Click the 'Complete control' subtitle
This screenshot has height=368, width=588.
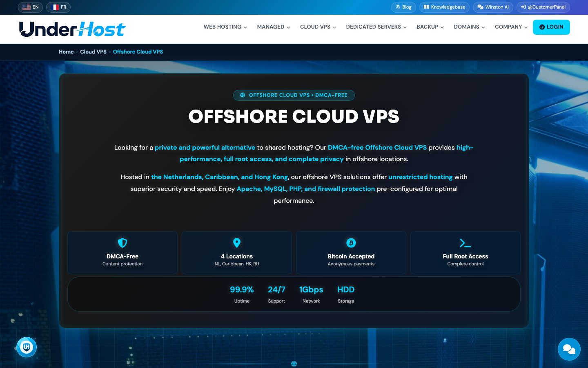465,264
